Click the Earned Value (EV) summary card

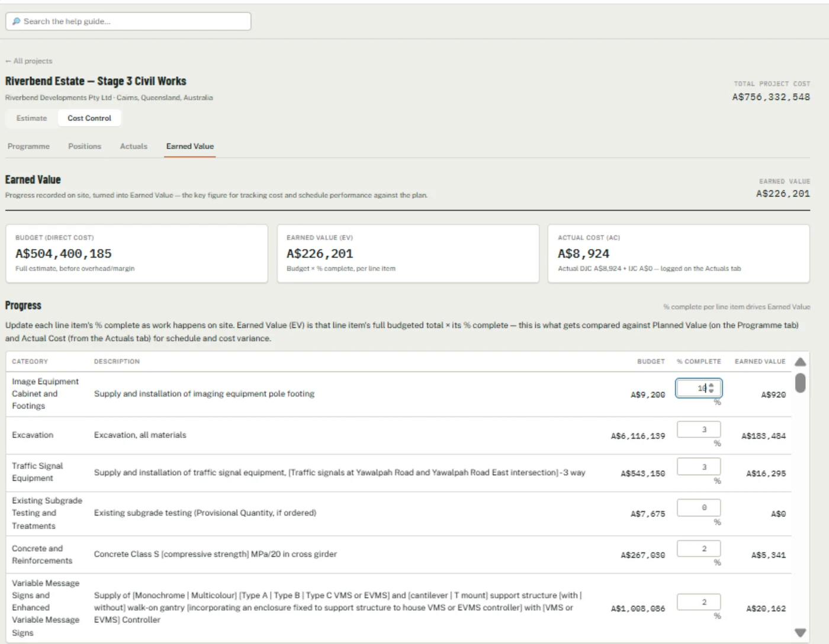408,253
